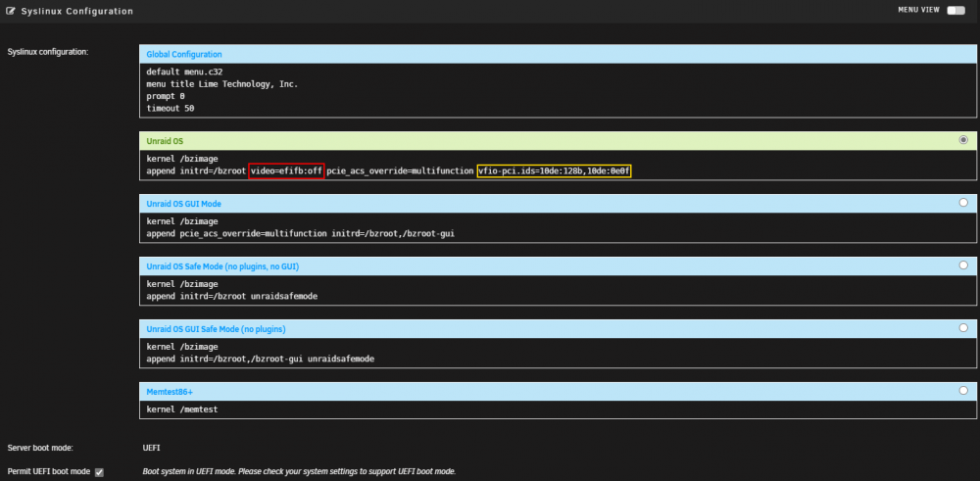Image resolution: width=980 pixels, height=481 pixels.
Task: Click 'menu title Lime Technology, Inc.' line
Action: point(221,83)
